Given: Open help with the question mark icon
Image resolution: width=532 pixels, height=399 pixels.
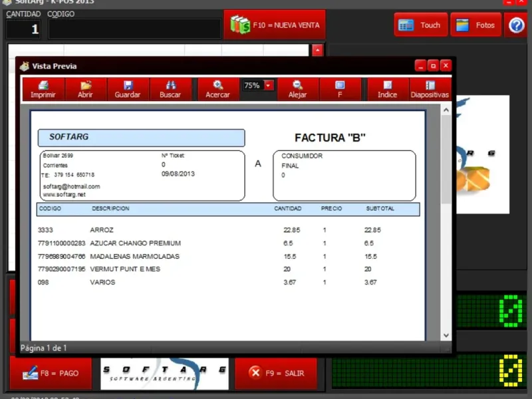Looking at the screenshot, I should point(516,25).
